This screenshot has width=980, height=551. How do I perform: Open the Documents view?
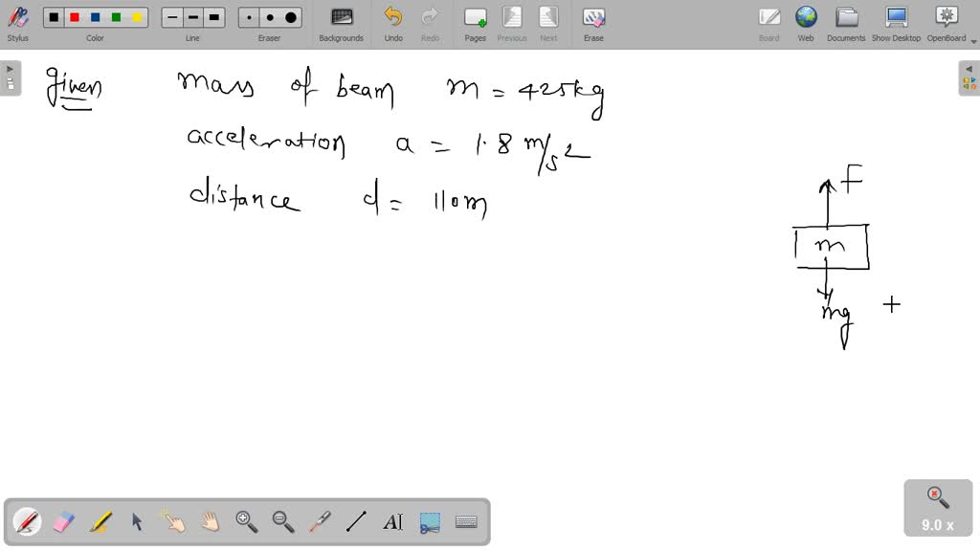tap(846, 24)
